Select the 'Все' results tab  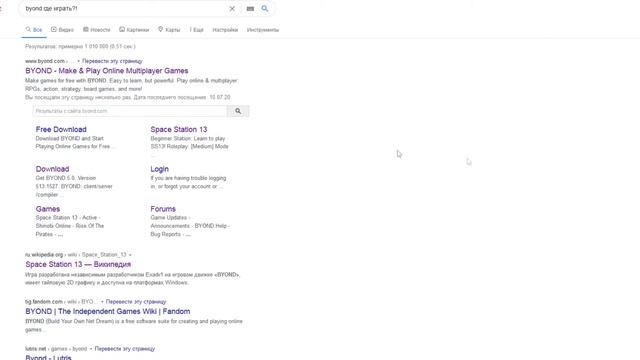click(x=34, y=30)
